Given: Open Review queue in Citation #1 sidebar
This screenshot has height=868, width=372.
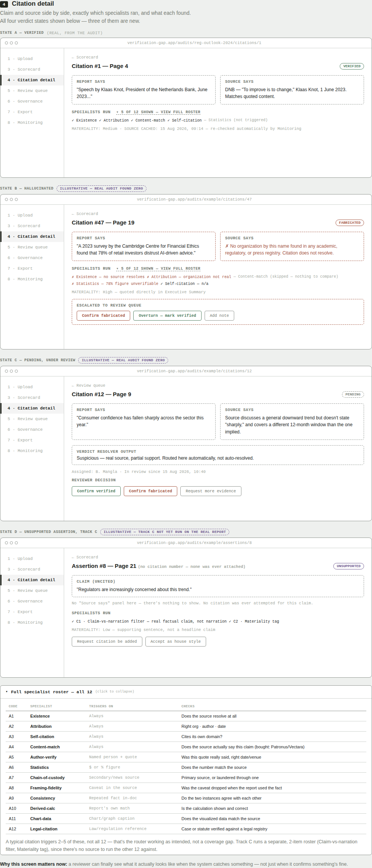Looking at the screenshot, I should 32,91.
